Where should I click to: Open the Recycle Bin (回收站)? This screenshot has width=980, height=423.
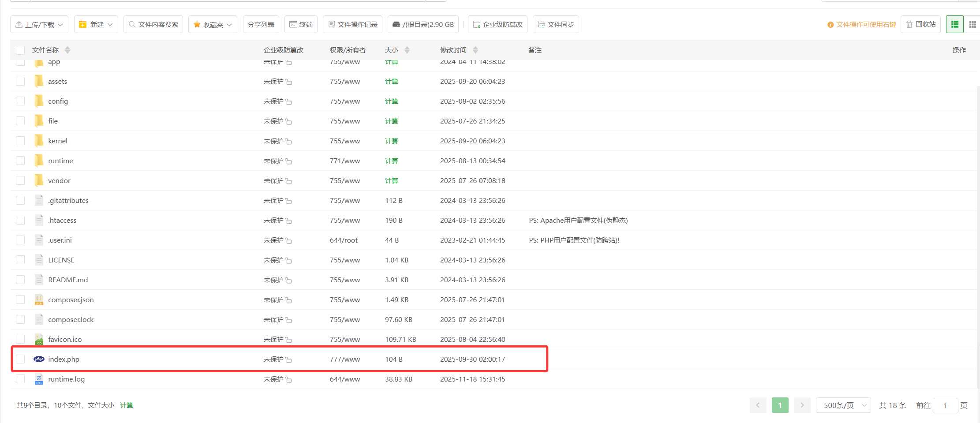921,24
